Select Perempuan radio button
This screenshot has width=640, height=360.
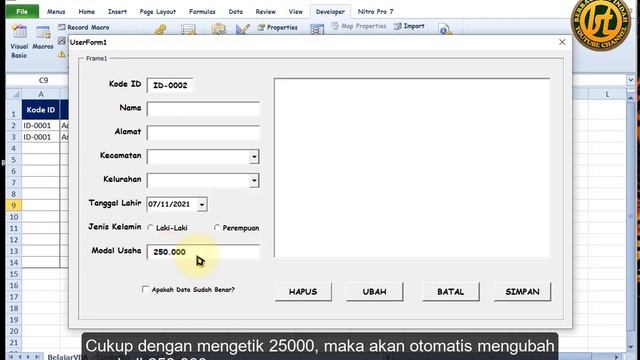[217, 227]
